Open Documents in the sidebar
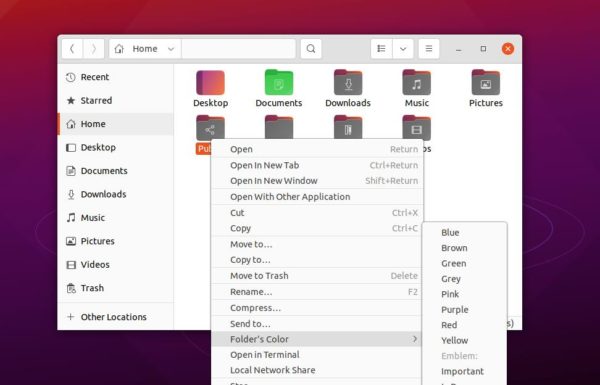Screen dimensions: 600x385 [116, 171]
